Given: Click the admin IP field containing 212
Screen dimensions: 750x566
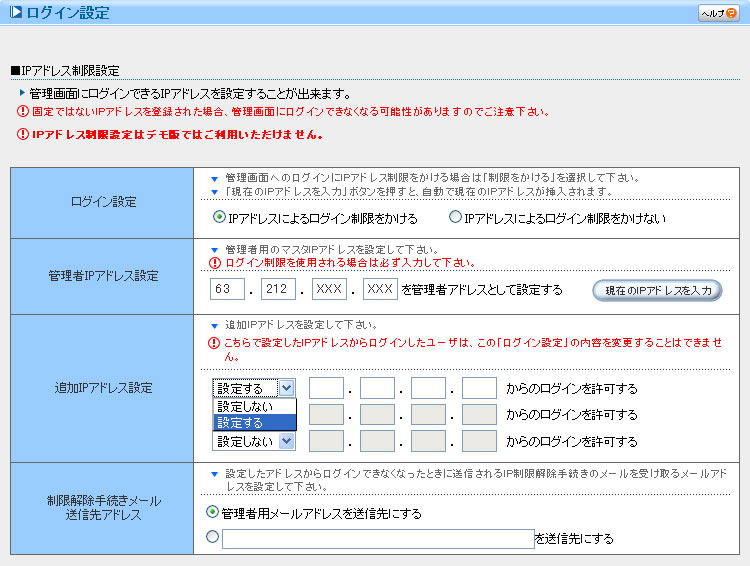Looking at the screenshot, I should [x=278, y=290].
